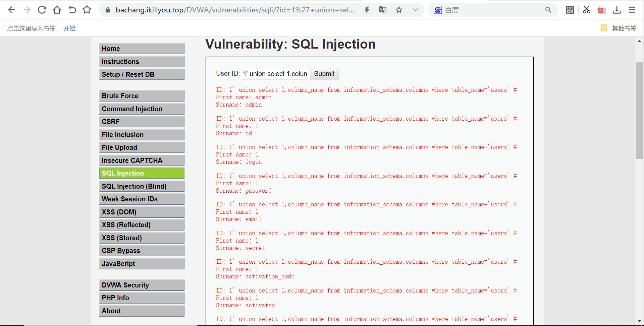Screen dimensions: 644x326
Task: Open the 其他书签 bookmarks folder
Action: point(619,28)
